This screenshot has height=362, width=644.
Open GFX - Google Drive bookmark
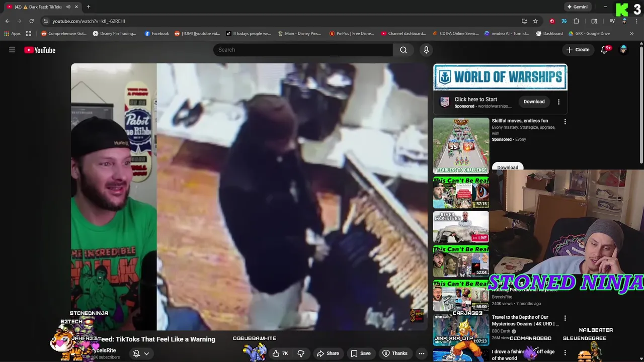[x=589, y=34]
